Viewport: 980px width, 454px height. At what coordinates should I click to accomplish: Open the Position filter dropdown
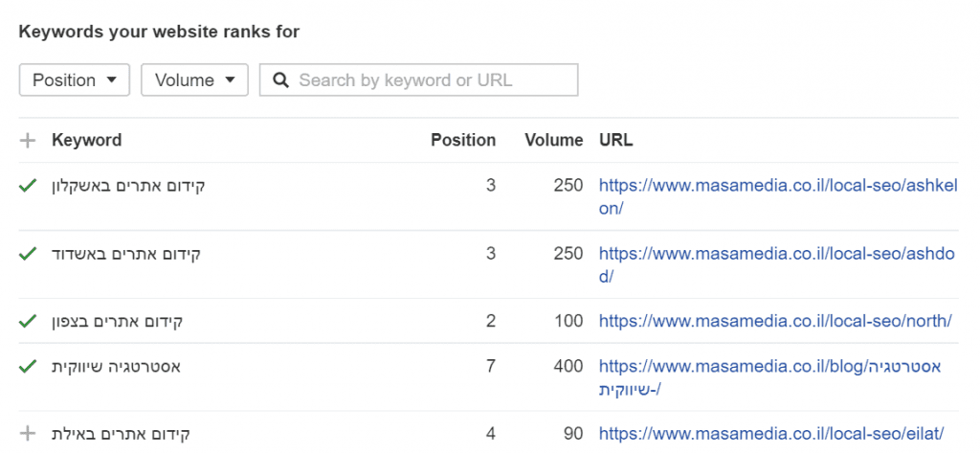[75, 80]
